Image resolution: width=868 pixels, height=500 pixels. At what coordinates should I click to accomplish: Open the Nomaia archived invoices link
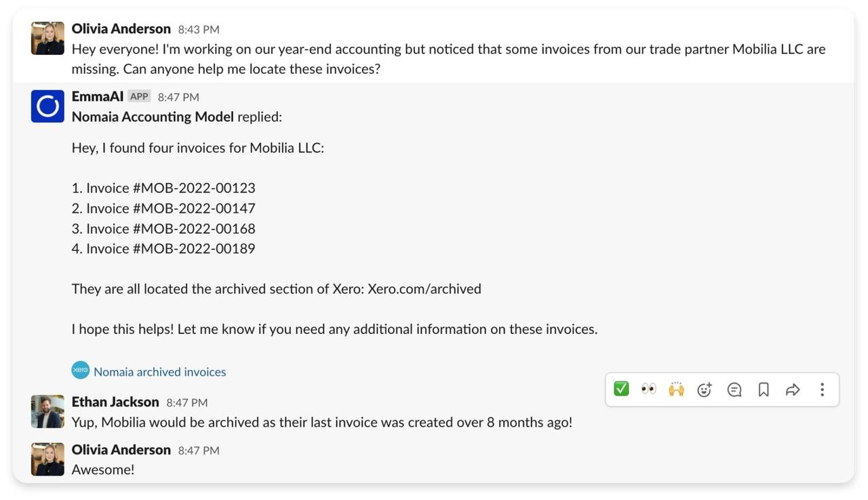click(x=160, y=372)
